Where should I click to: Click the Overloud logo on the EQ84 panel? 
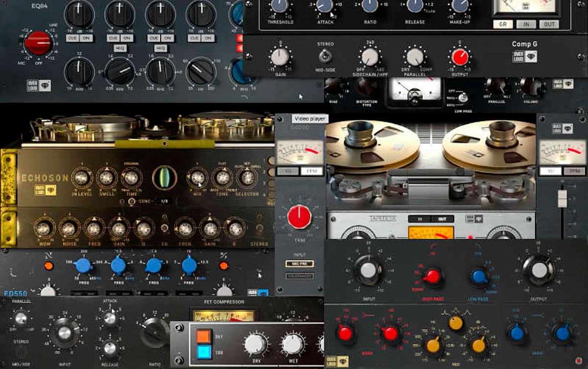click(x=39, y=86)
